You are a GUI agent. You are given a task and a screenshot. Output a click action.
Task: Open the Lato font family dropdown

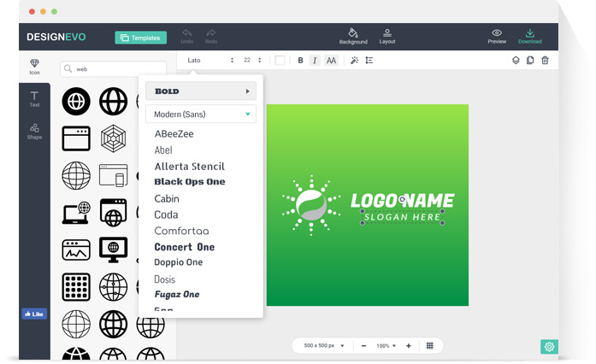209,61
